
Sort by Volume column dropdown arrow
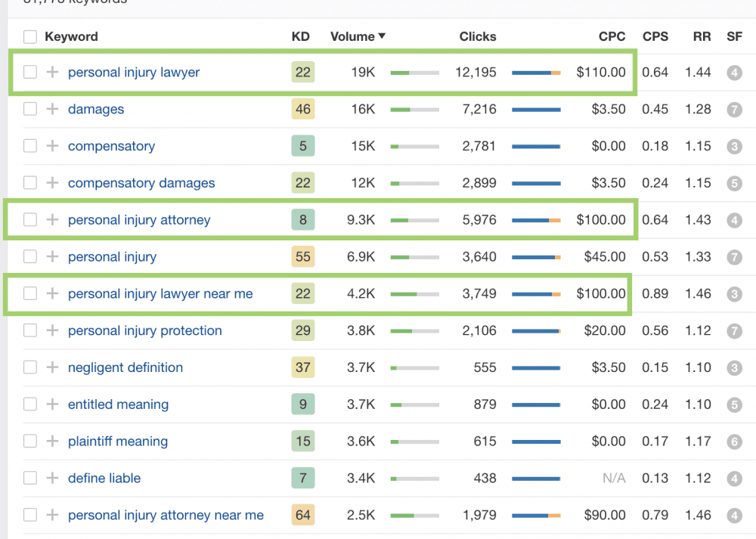coord(382,36)
